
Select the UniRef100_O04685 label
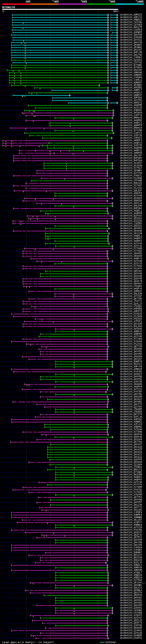click(131, 635)
